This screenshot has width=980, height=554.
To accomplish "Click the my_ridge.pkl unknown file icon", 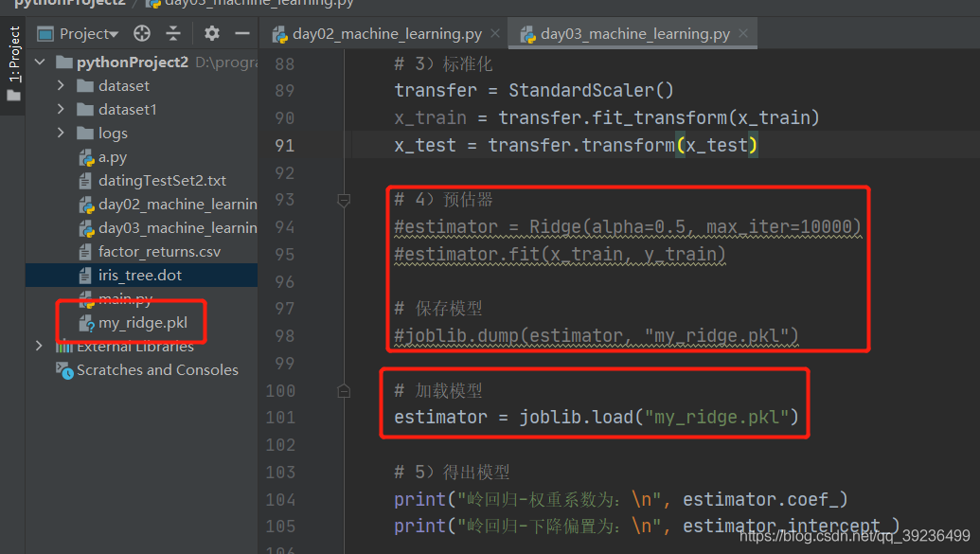I will (85, 323).
